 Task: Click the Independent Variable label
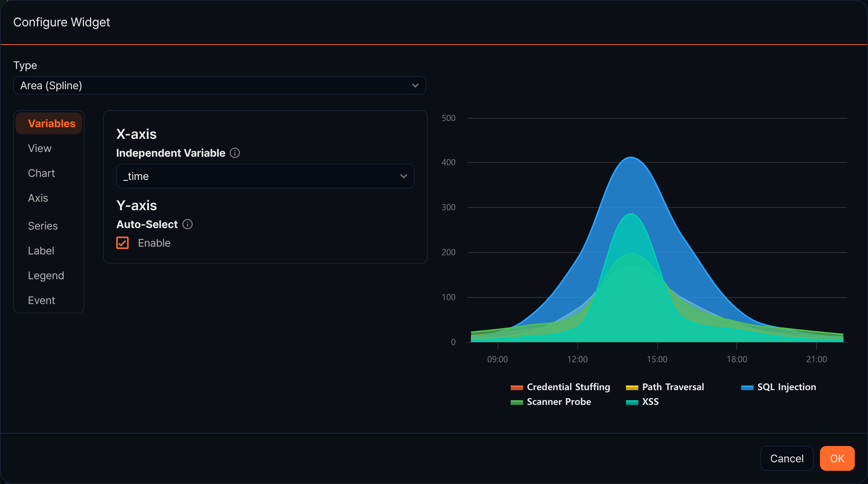tap(171, 153)
